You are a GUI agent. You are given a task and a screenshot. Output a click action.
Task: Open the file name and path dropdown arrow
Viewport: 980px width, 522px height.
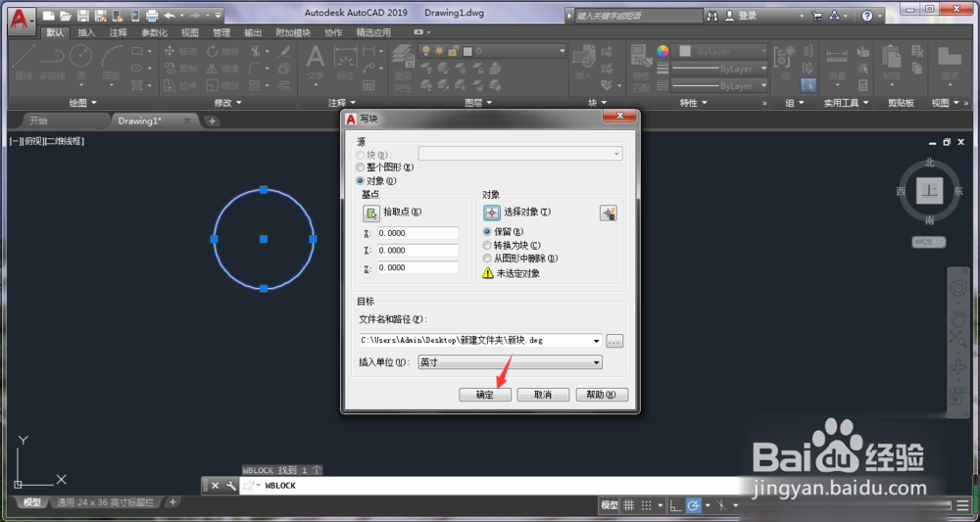596,341
